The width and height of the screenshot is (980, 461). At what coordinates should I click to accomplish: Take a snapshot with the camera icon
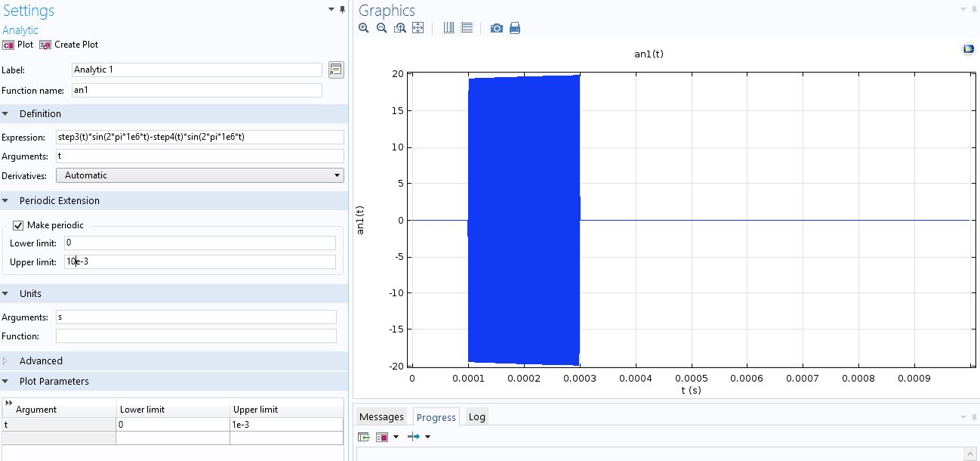(496, 28)
